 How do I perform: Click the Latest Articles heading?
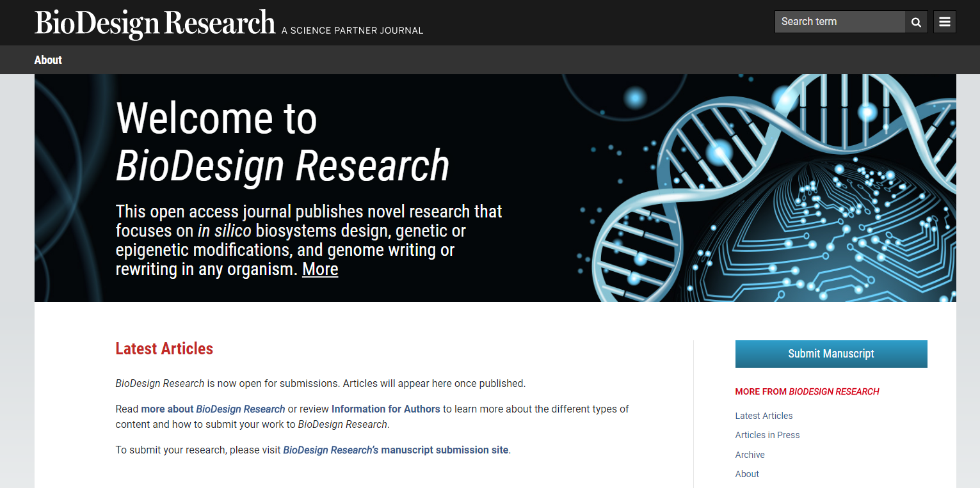tap(165, 349)
